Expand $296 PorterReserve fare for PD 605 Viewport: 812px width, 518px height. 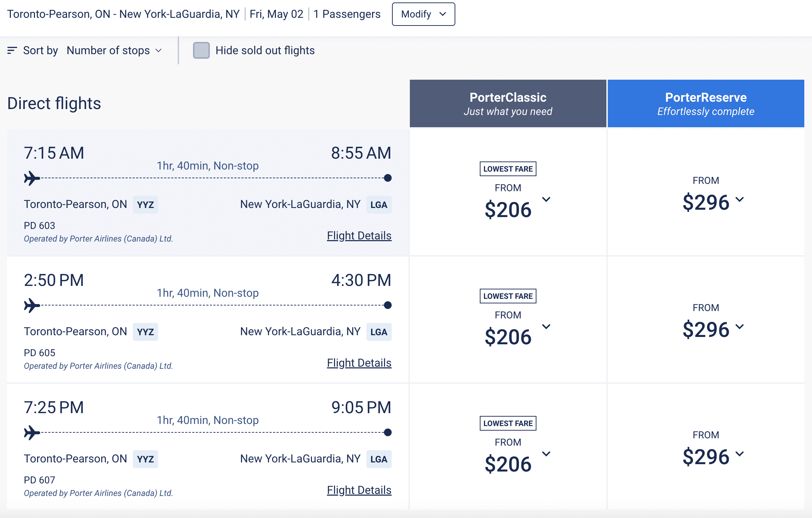coord(740,326)
